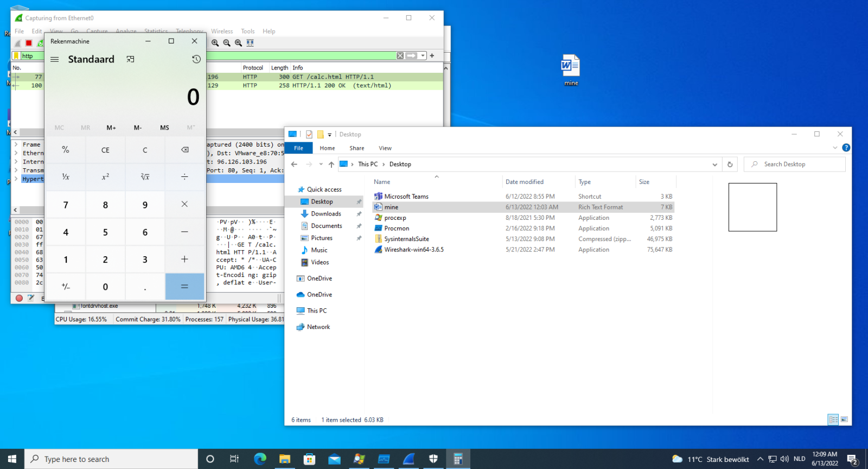
Task: Open Microsoft Edge from the taskbar
Action: click(260, 459)
